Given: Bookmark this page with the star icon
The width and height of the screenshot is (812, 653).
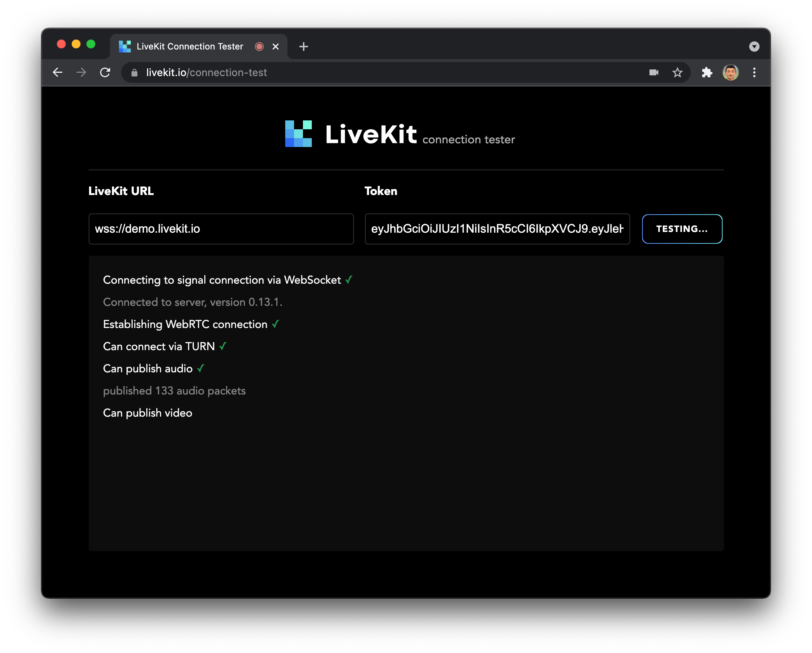Looking at the screenshot, I should pyautogui.click(x=677, y=72).
